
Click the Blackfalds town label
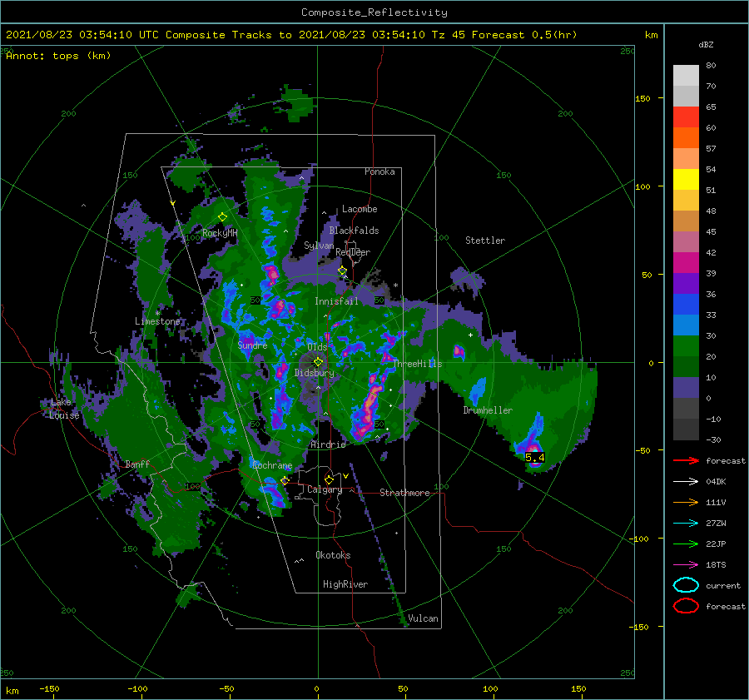[354, 231]
